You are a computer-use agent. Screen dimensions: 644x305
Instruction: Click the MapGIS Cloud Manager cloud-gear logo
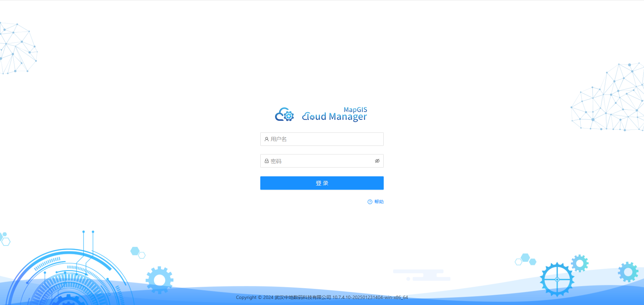[x=284, y=114]
